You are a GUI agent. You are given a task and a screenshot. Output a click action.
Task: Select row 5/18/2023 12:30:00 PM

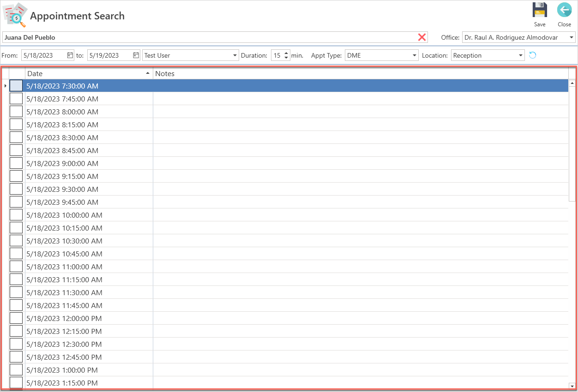[289, 344]
